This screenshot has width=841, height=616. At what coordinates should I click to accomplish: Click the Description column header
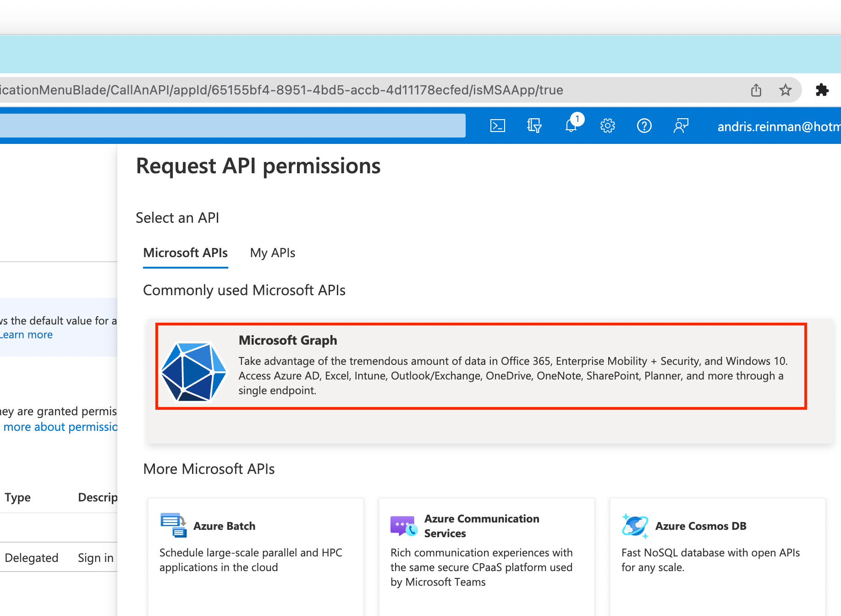[98, 497]
